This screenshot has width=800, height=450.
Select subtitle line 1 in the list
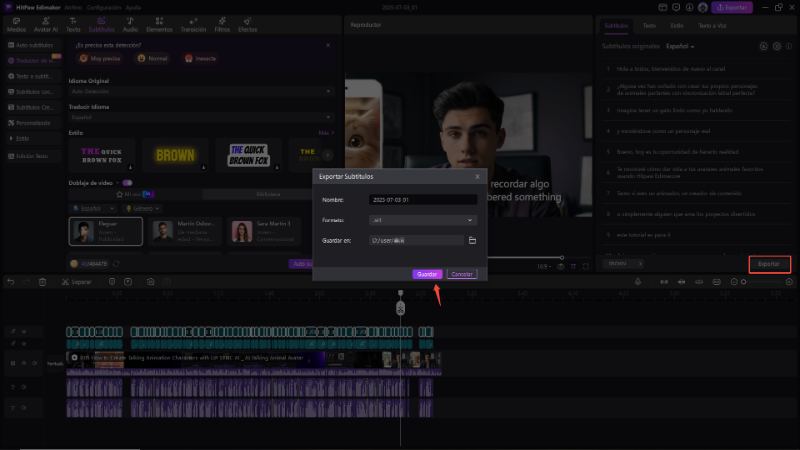[x=695, y=68]
